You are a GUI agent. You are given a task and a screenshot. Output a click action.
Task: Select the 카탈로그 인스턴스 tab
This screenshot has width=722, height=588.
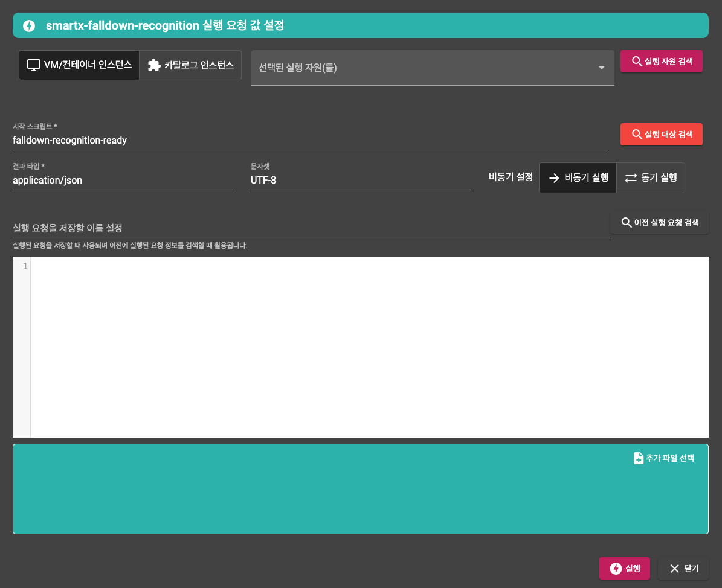[190, 65]
